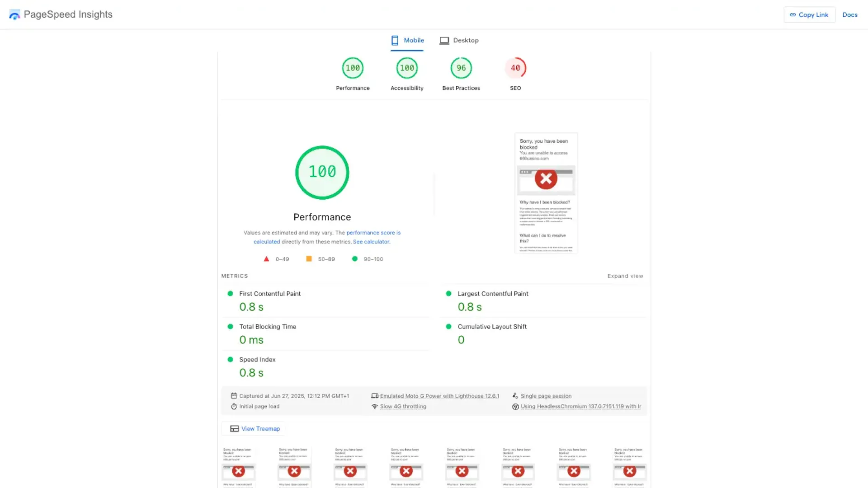Click Using HeadlessChromium 137.0.7151.119 text

(x=580, y=407)
